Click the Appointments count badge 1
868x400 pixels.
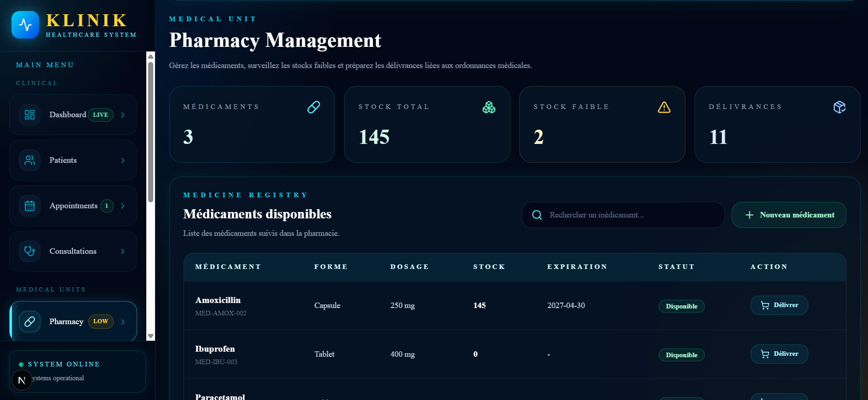click(x=107, y=206)
